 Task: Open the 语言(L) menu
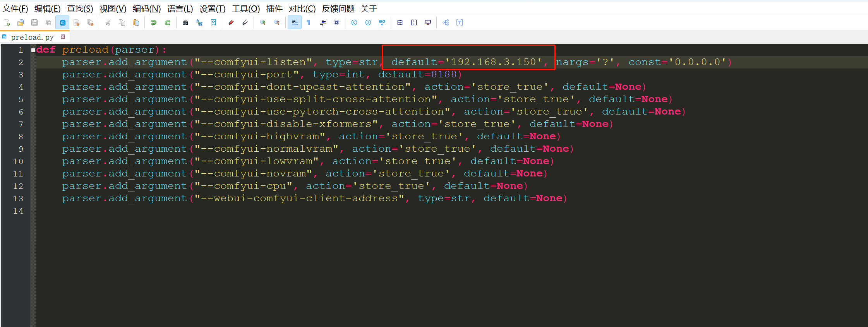(180, 9)
